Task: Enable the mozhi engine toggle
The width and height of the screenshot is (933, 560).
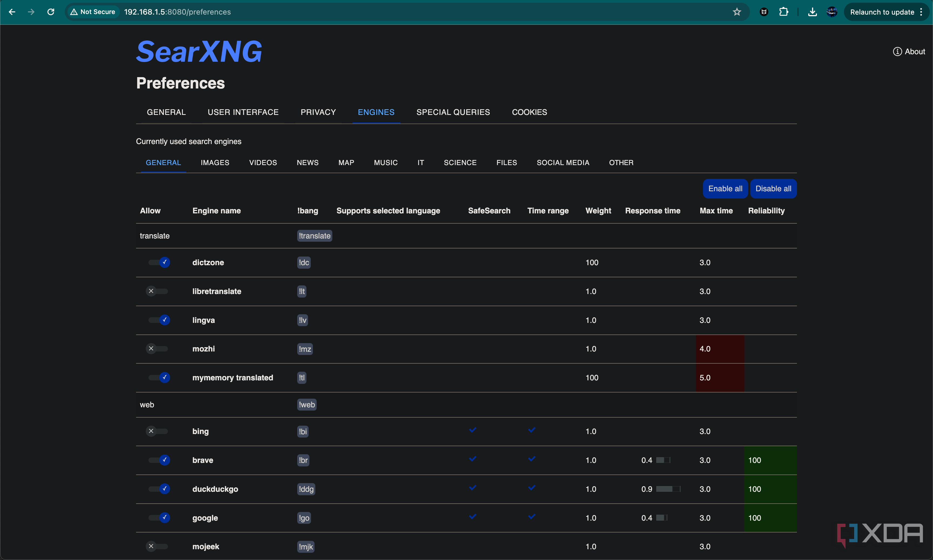Action: click(157, 349)
